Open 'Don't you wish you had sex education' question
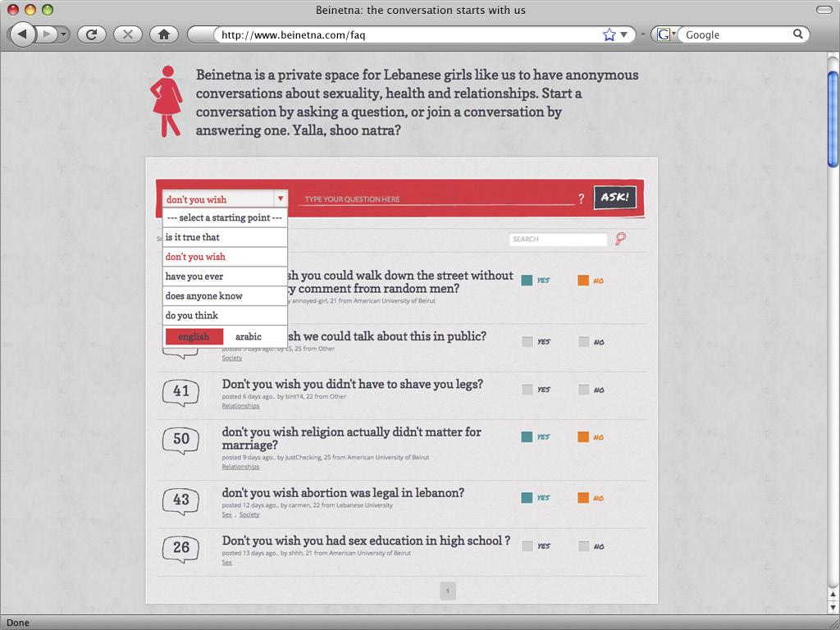Screen dimensions: 840x630 click(x=366, y=541)
